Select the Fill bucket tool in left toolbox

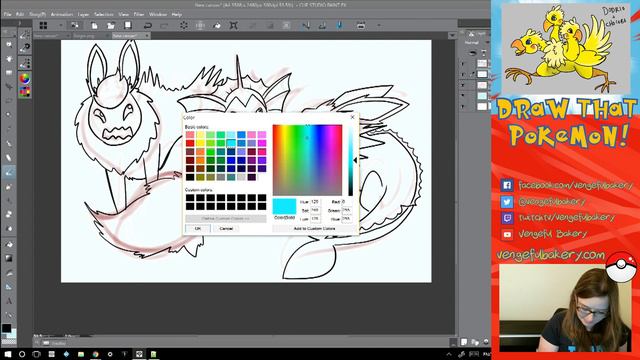9,244
